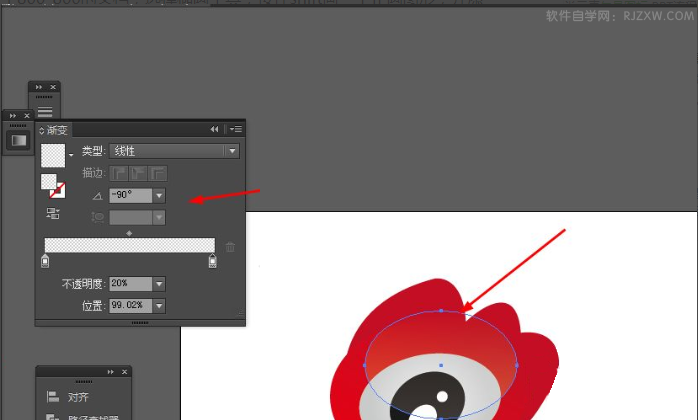
Task: Open the gradient preset dropdown arrow
Action: (71, 155)
